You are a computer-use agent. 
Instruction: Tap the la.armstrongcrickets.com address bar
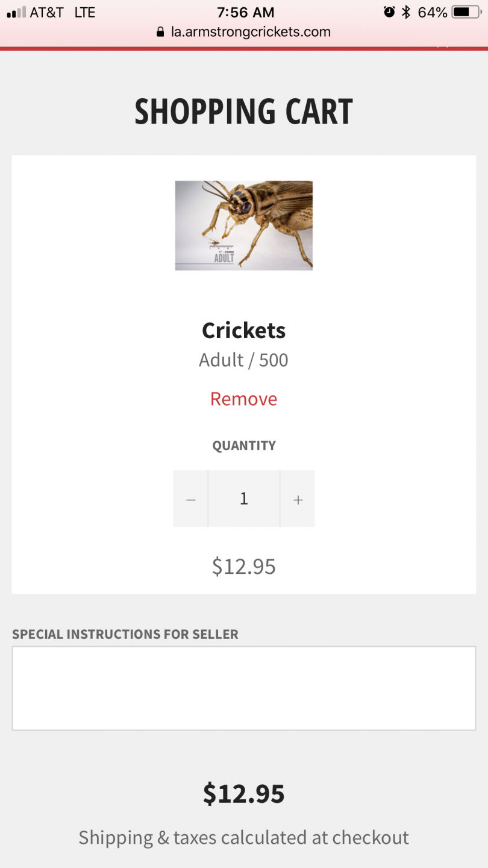250,32
